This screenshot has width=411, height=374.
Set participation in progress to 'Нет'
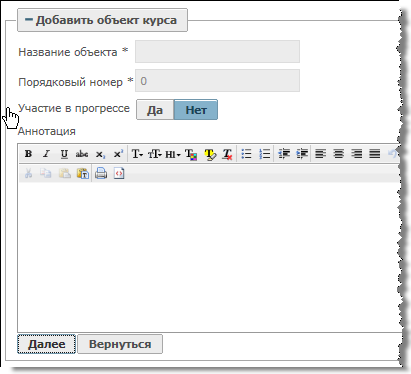[196, 110]
